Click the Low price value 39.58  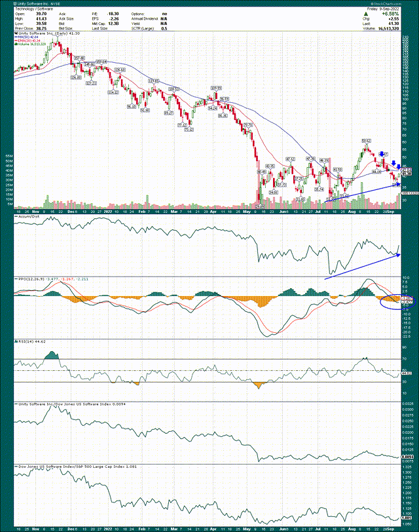[x=41, y=24]
